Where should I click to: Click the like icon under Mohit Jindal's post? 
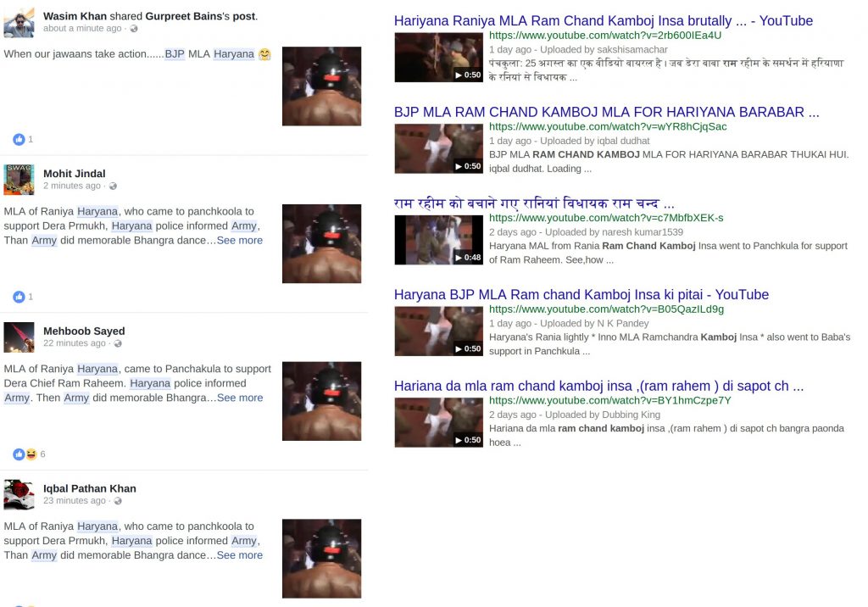[x=19, y=297]
